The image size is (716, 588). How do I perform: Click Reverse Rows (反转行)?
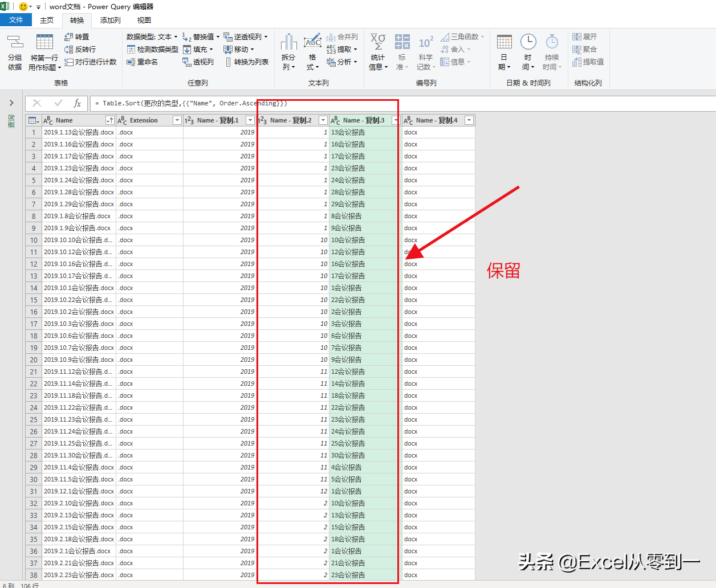80,50
